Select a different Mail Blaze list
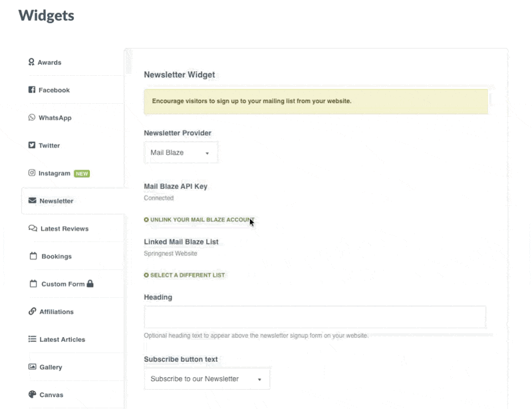The height and width of the screenshot is (409, 532). coord(184,275)
